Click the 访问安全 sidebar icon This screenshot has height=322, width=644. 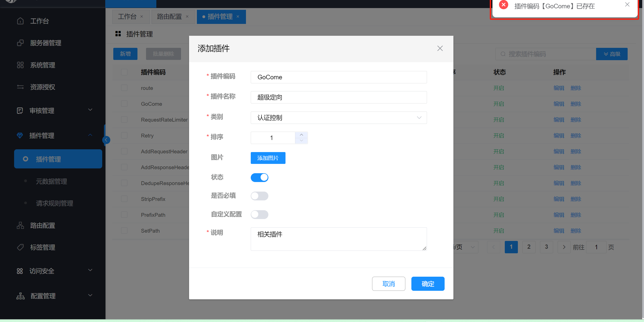(x=20, y=271)
